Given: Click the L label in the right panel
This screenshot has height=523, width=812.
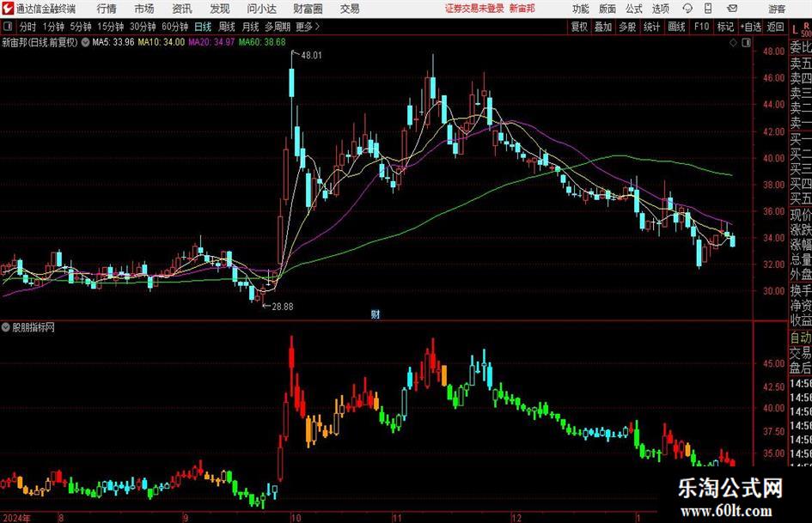Looking at the screenshot, I should coord(795,31).
